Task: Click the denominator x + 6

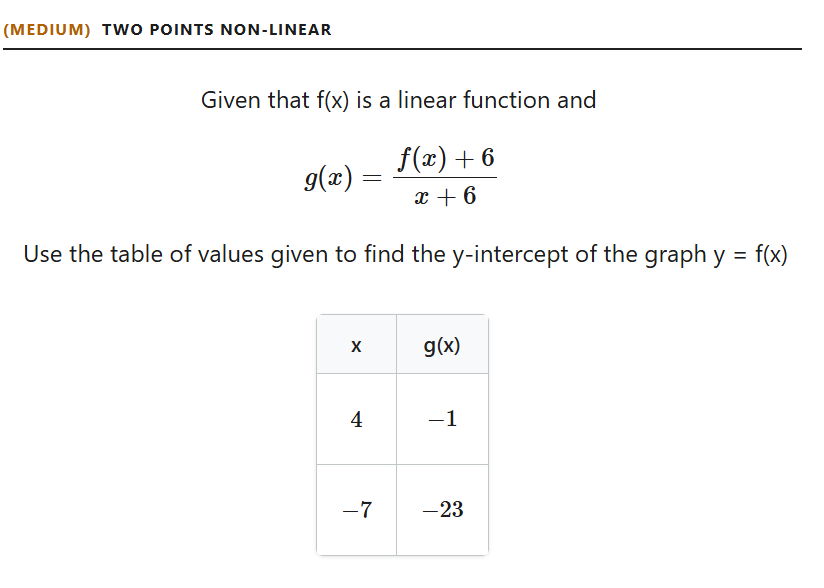Action: 445,196
